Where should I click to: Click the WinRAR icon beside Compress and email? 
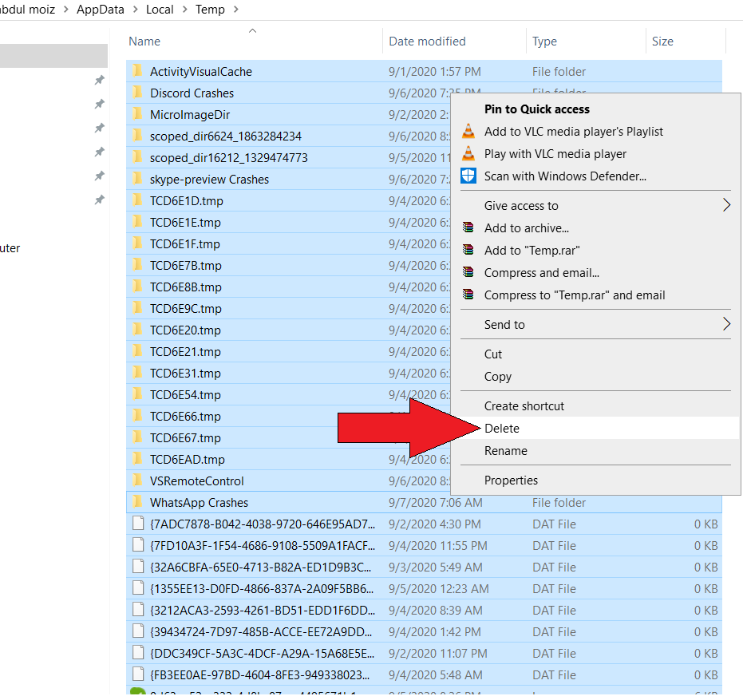(x=468, y=272)
